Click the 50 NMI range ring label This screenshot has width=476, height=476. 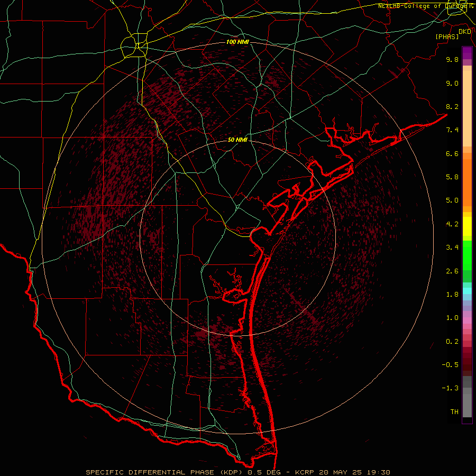(237, 140)
